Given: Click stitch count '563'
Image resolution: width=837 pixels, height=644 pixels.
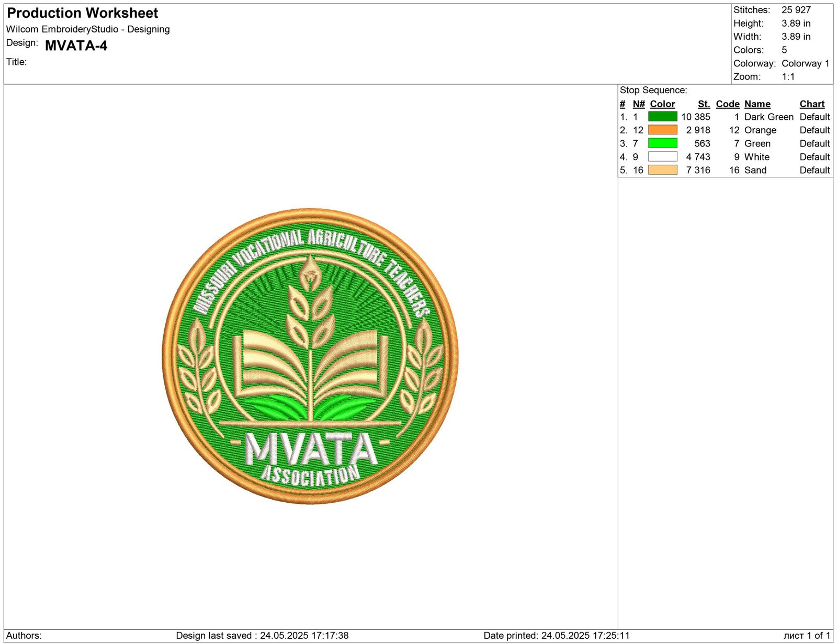Looking at the screenshot, I should 702,143.
